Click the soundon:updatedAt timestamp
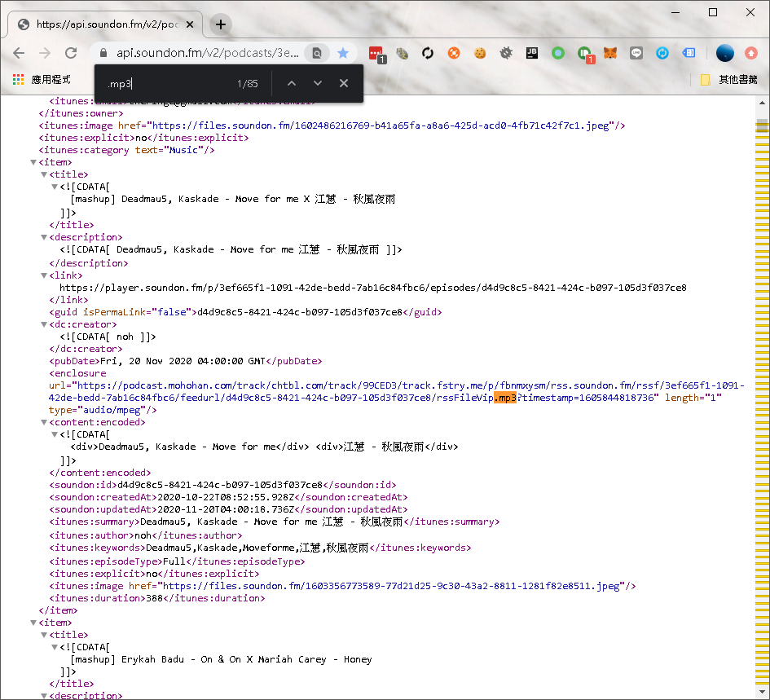Viewport: 770px width, 700px height. pos(226,509)
